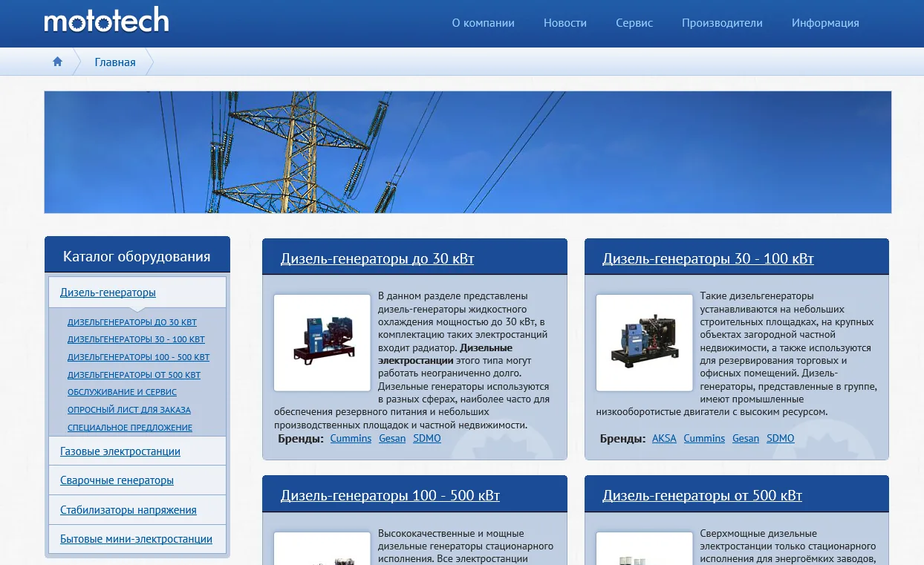Open ДИЗЕЛЬГЕНЕРАТОРЫ 100 - 500 КВТ sidebar link
Image resolution: width=924 pixels, height=565 pixels.
138,357
